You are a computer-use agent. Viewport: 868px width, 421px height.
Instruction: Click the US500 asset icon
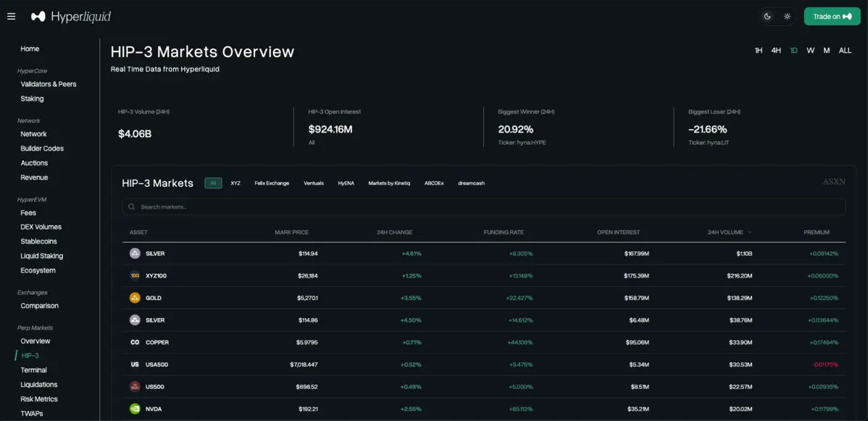click(x=135, y=386)
